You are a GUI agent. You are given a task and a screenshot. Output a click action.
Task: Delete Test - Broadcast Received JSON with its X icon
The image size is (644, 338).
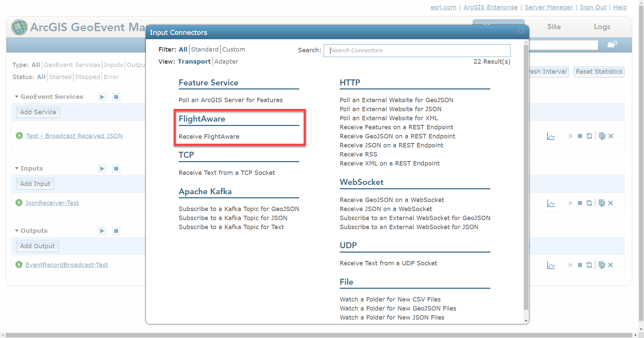[x=611, y=136]
